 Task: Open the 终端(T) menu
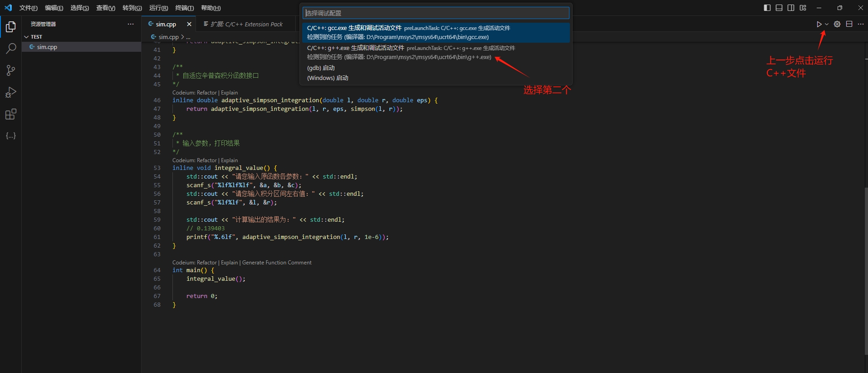(x=184, y=8)
